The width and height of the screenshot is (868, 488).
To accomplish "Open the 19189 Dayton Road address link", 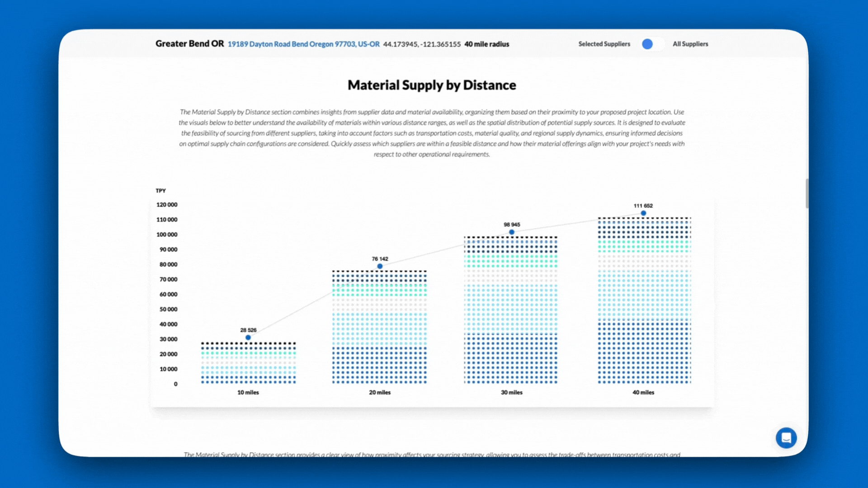I will [303, 44].
